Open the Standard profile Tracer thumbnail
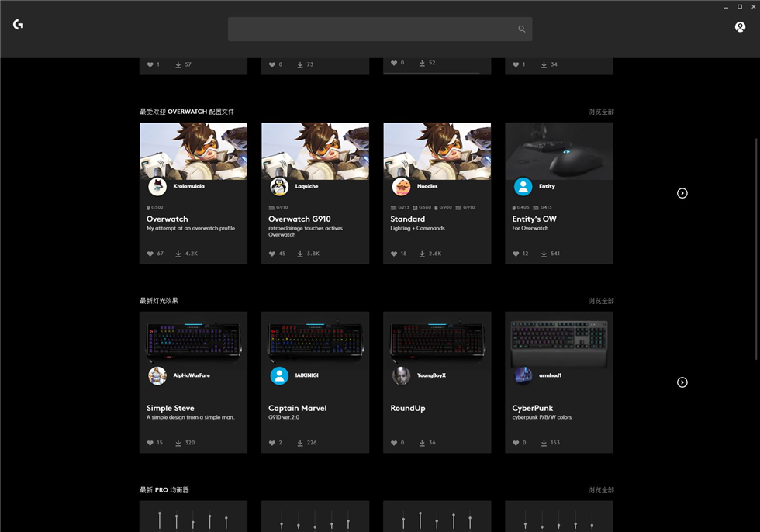Screen dimensions: 760x532 click(x=437, y=151)
